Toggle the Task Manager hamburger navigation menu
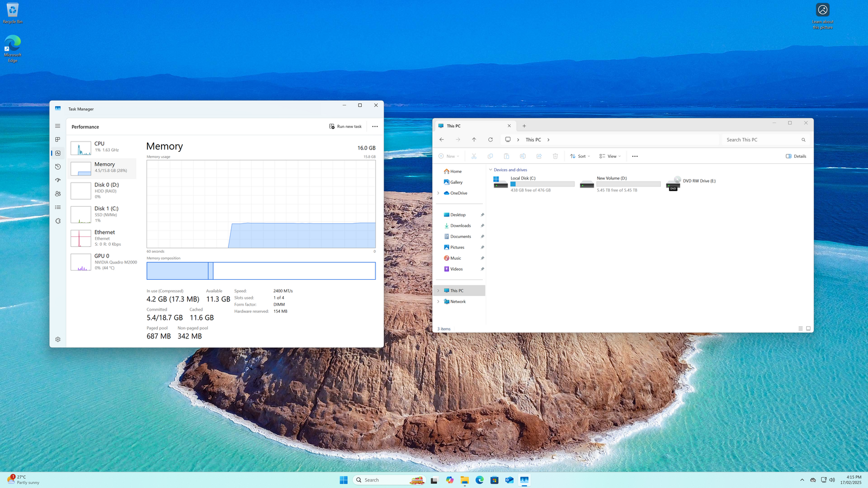This screenshot has width=868, height=488. [x=58, y=126]
